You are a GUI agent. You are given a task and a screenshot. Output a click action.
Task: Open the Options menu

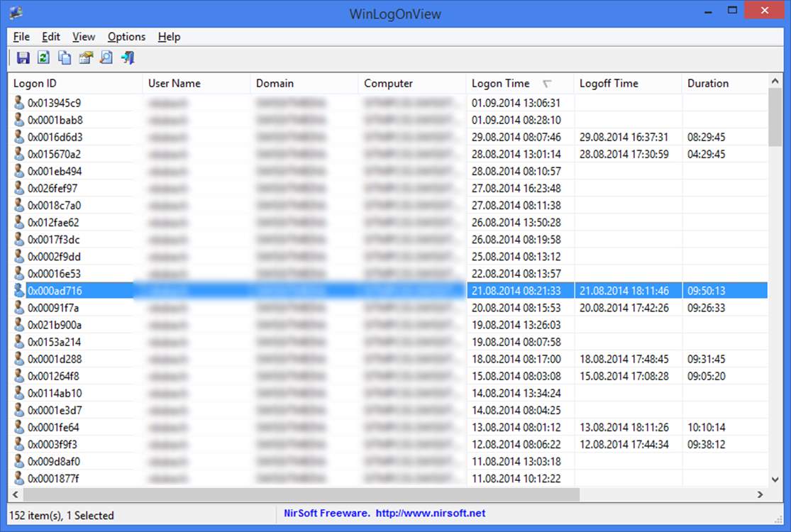click(x=126, y=37)
